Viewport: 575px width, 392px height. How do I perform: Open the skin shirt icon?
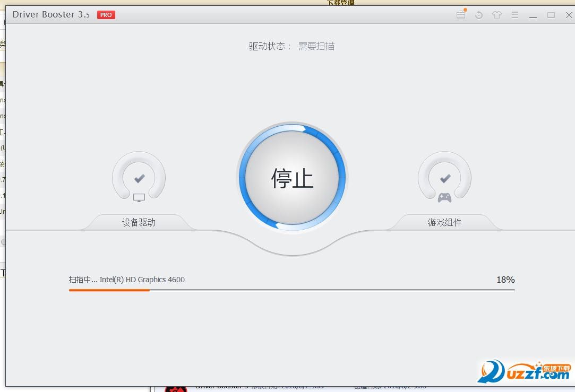[x=497, y=15]
